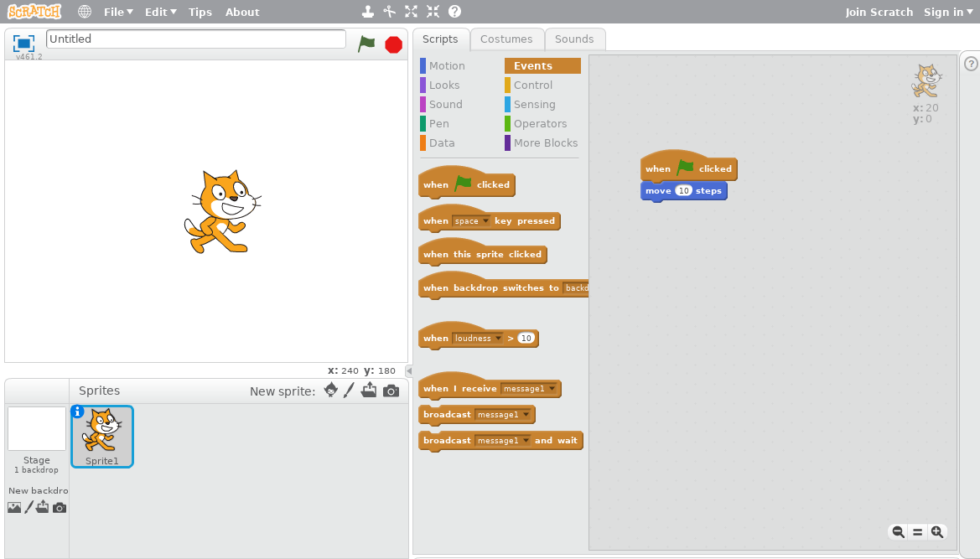The width and height of the screenshot is (980, 559).
Task: Select the Shrink sprite tool
Action: [433, 11]
